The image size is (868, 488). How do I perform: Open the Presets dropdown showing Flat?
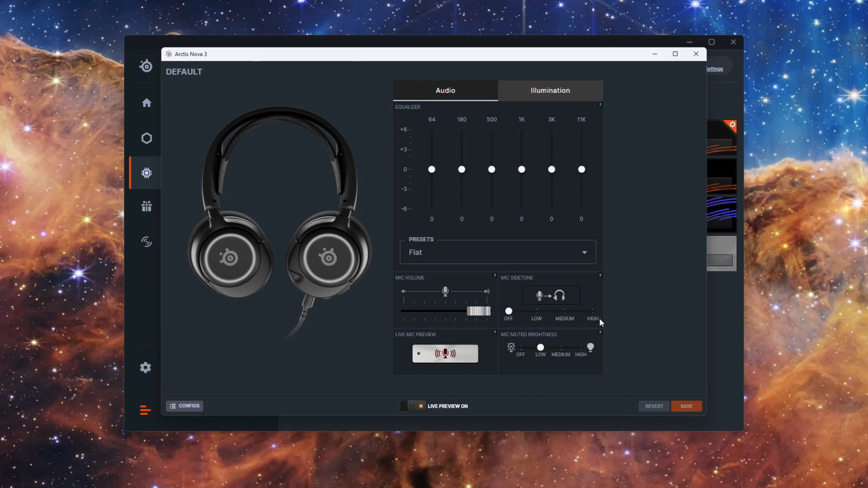point(498,252)
